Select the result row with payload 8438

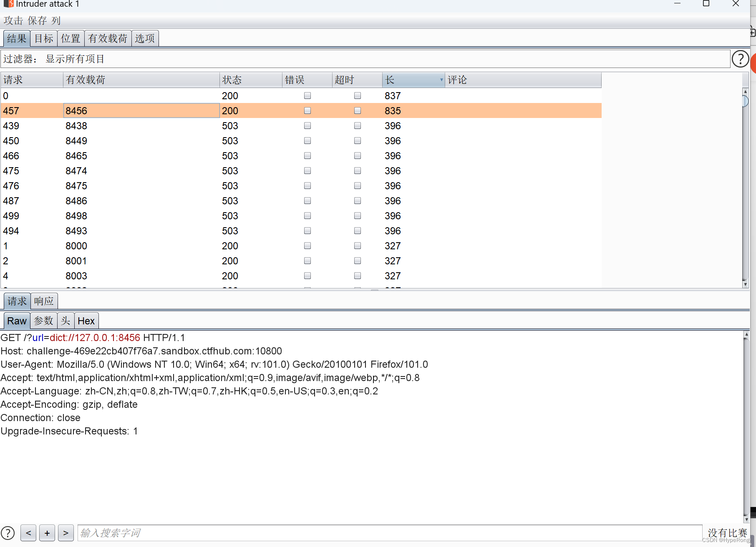[301, 125]
